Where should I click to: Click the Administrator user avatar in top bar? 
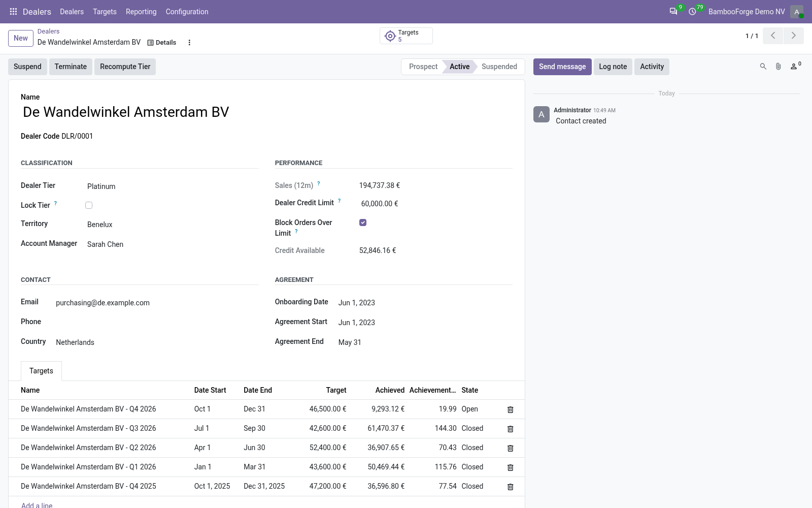point(797,12)
